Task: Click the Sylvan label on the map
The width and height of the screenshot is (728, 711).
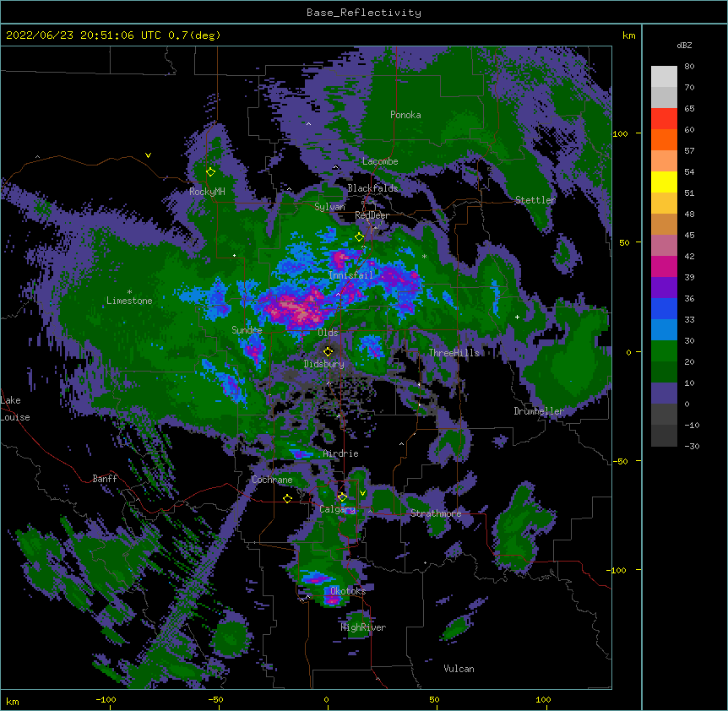Action: [x=329, y=207]
